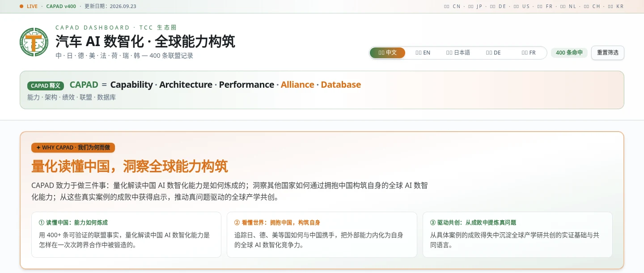Click the NL country flag label
The image size is (644, 273).
click(568, 6)
